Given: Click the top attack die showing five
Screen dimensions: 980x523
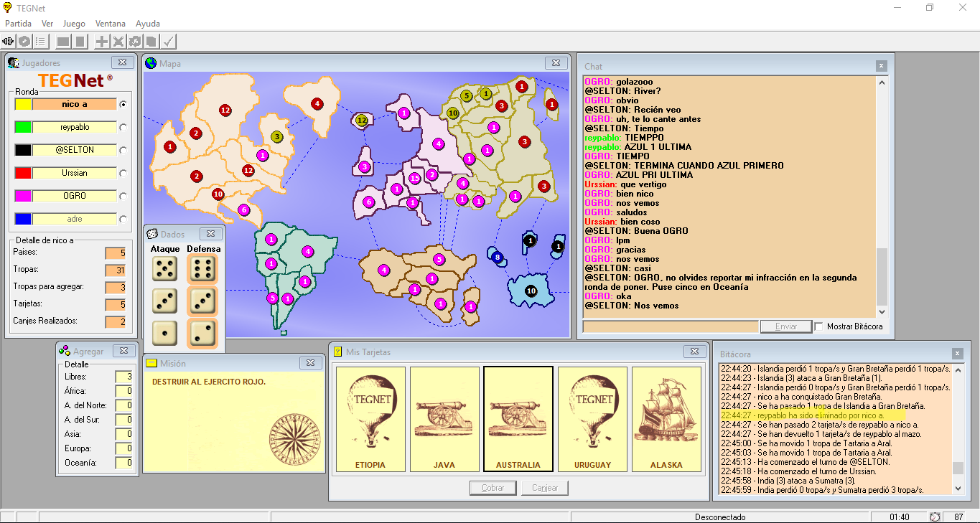Looking at the screenshot, I should (x=165, y=270).
